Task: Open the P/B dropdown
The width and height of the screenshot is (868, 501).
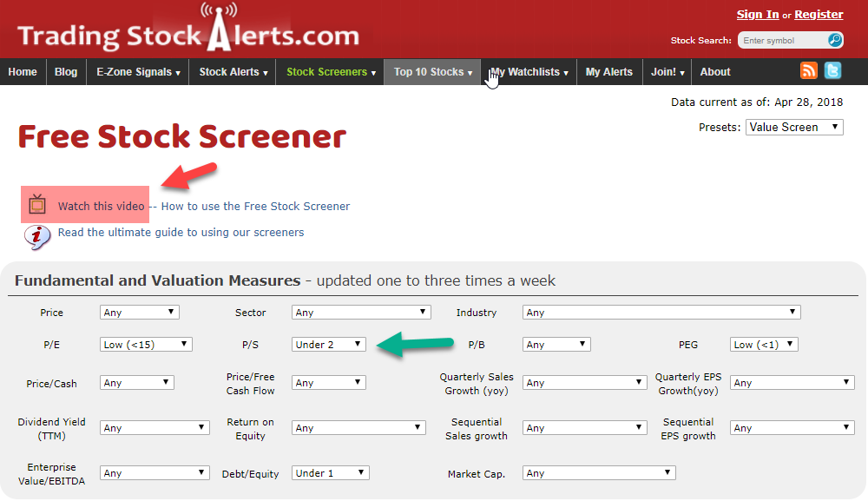Action: [x=556, y=345]
